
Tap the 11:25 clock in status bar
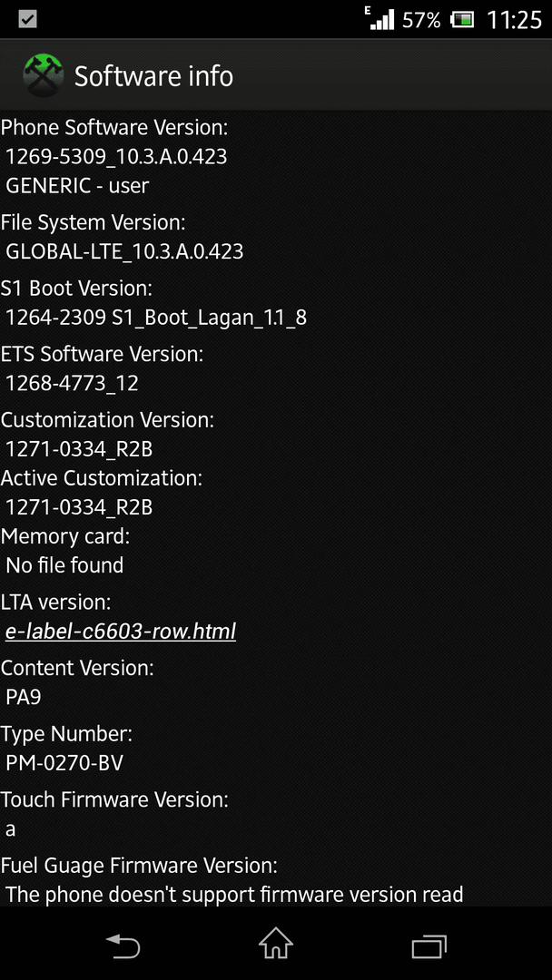[x=514, y=20]
